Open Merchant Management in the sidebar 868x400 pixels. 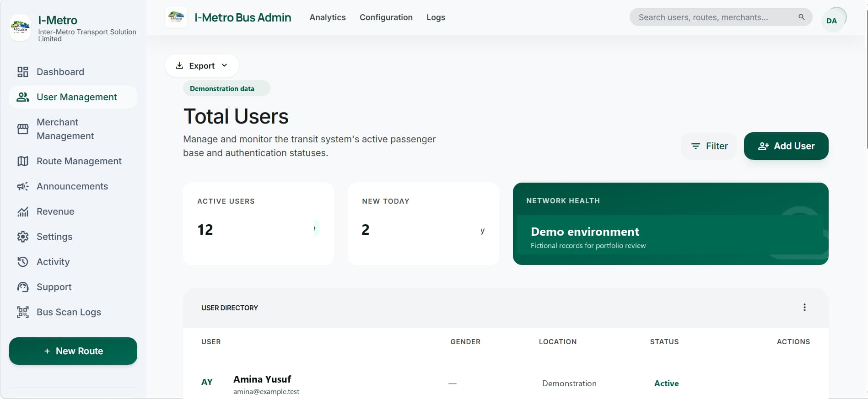(x=73, y=129)
